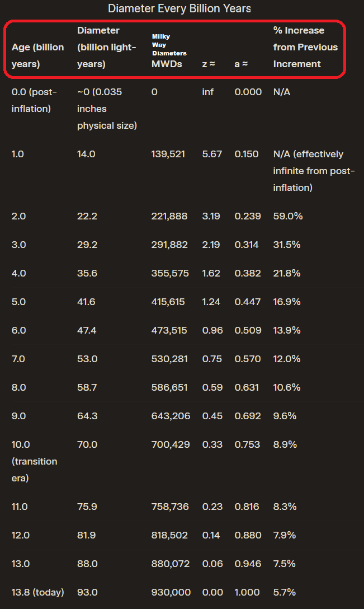
Task: Click the '~0 (0.035 inches physical size)' cell
Action: [107, 109]
